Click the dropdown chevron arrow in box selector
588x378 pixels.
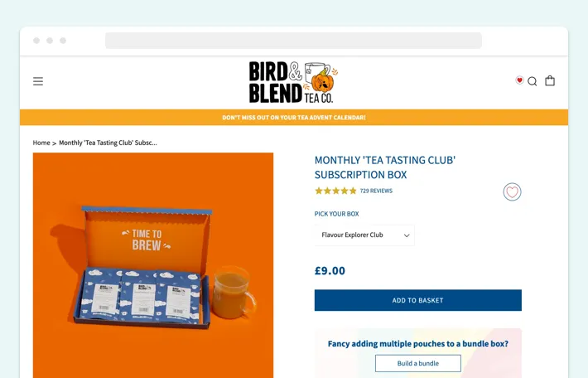tap(407, 235)
